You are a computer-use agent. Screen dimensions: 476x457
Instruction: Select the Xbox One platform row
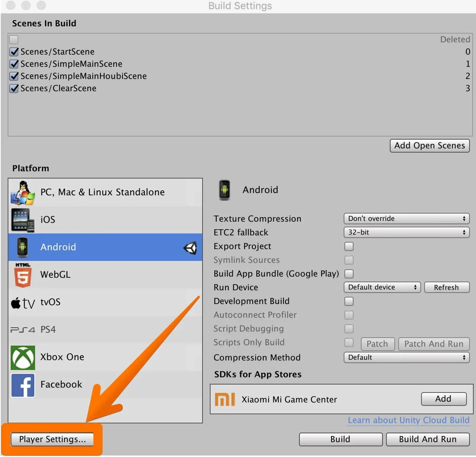[105, 357]
